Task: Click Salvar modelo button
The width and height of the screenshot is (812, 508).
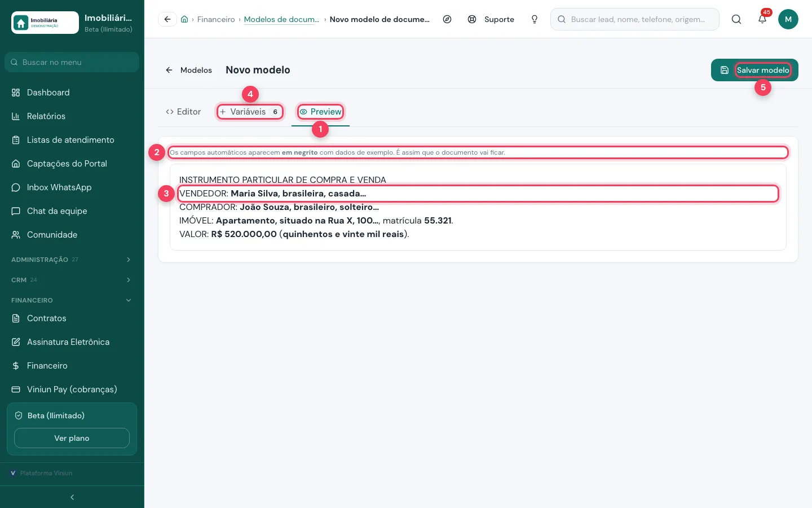Action: [x=754, y=70]
